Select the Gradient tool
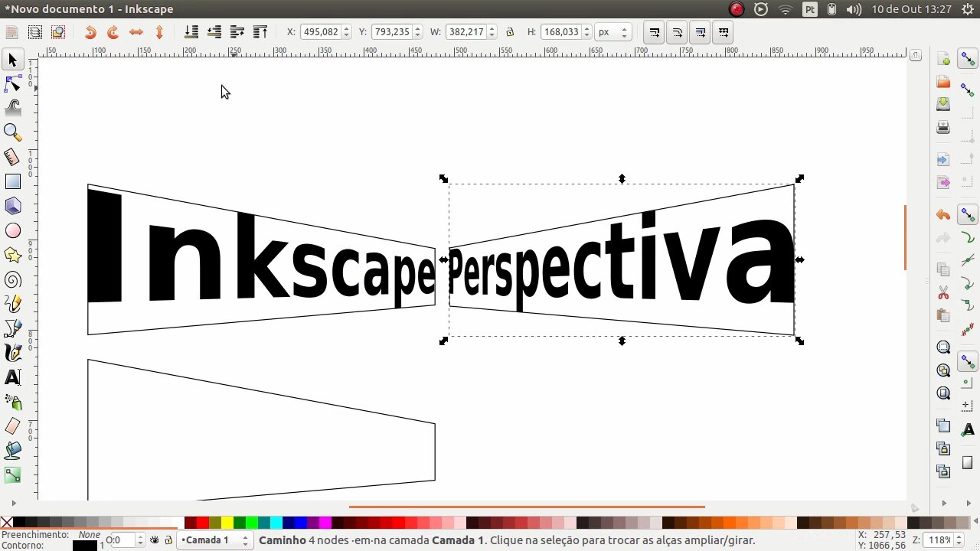This screenshot has width=980, height=551. tap(12, 475)
